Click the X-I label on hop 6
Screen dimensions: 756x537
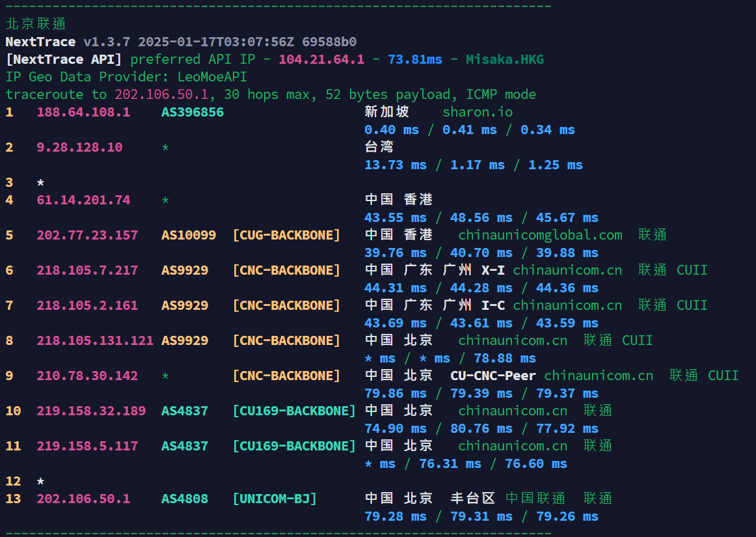(493, 270)
